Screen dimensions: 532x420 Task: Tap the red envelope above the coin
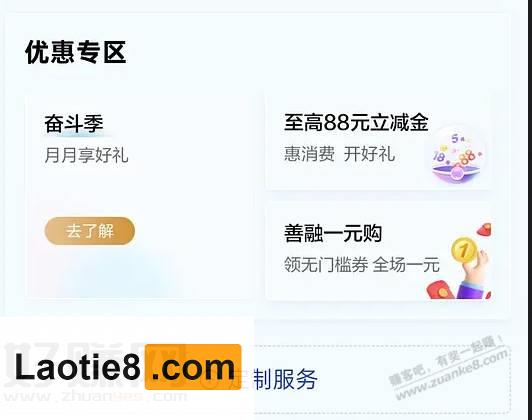(x=484, y=229)
